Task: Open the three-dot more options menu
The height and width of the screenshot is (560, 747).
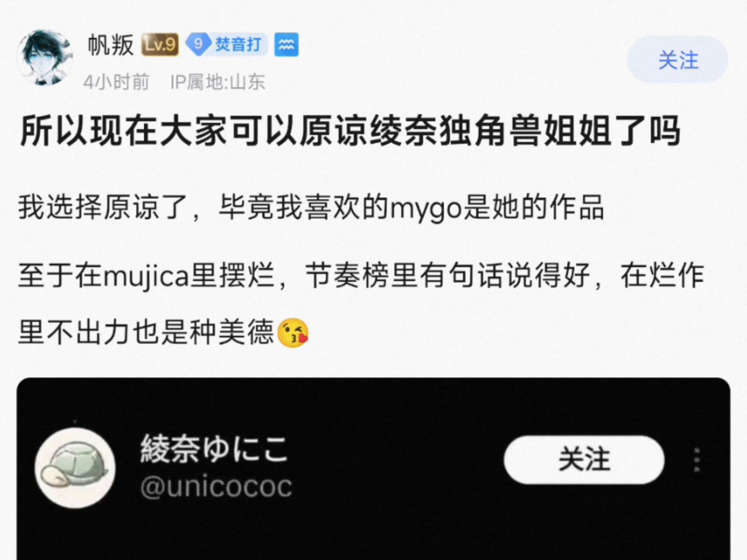Action: pos(697,460)
